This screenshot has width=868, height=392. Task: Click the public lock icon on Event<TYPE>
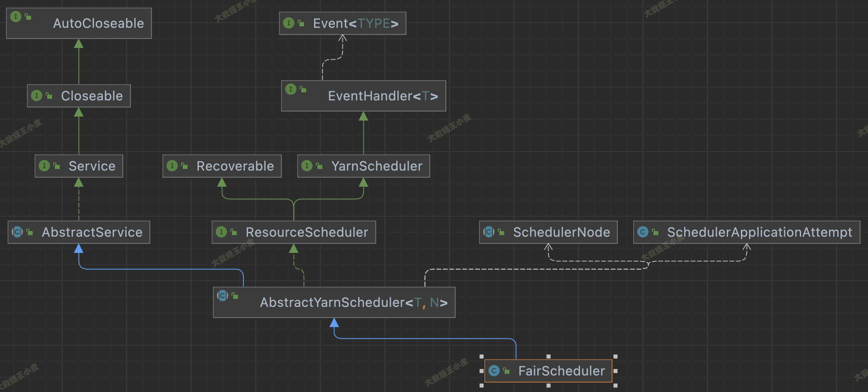tap(301, 23)
